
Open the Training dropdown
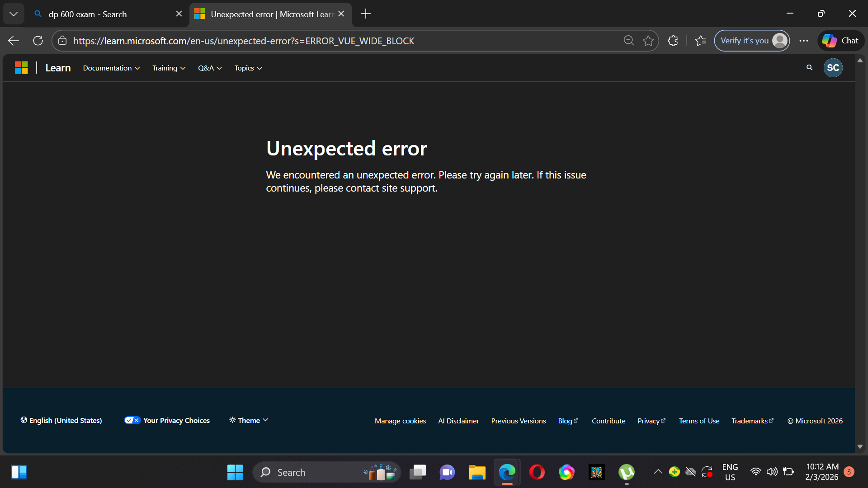point(169,68)
